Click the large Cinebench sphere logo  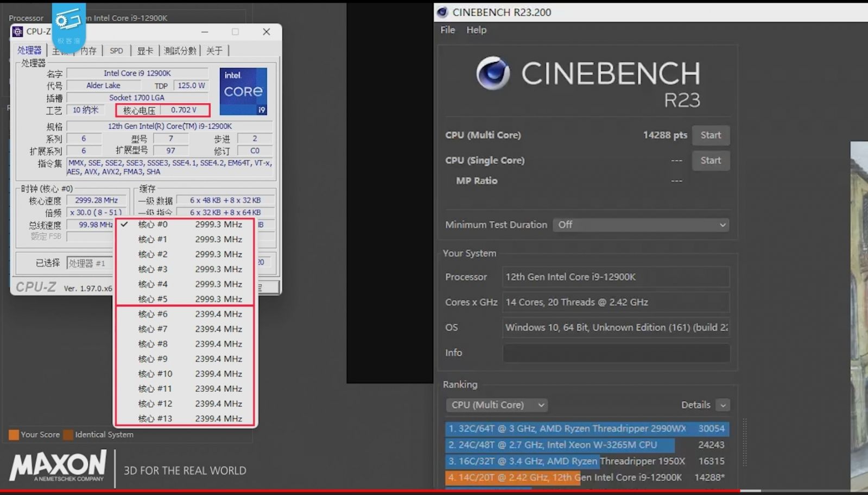493,73
